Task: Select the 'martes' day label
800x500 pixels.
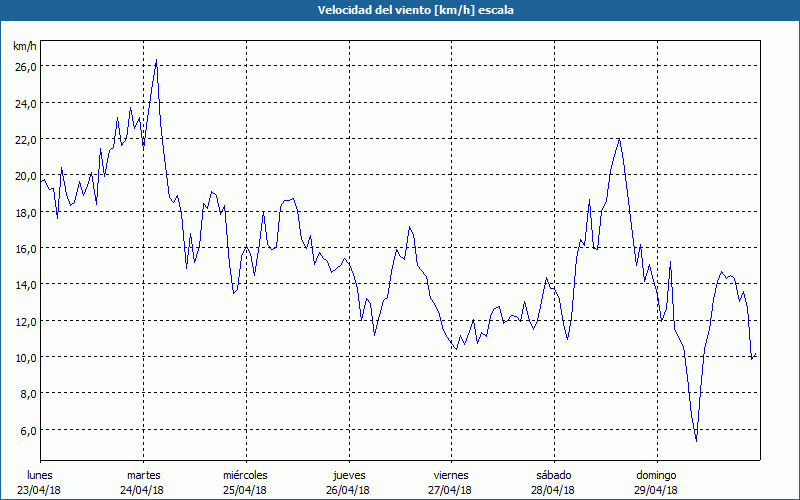Action: click(143, 475)
